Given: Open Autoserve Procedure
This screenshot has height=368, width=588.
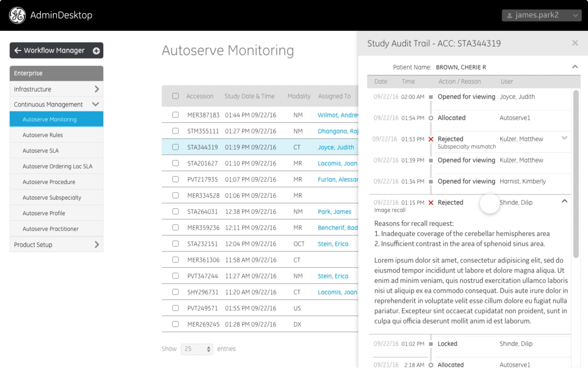Looking at the screenshot, I should click(x=56, y=182).
